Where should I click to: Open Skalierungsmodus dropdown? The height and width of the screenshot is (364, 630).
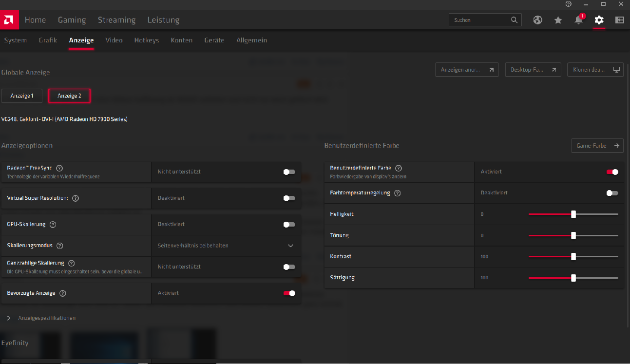tap(226, 246)
